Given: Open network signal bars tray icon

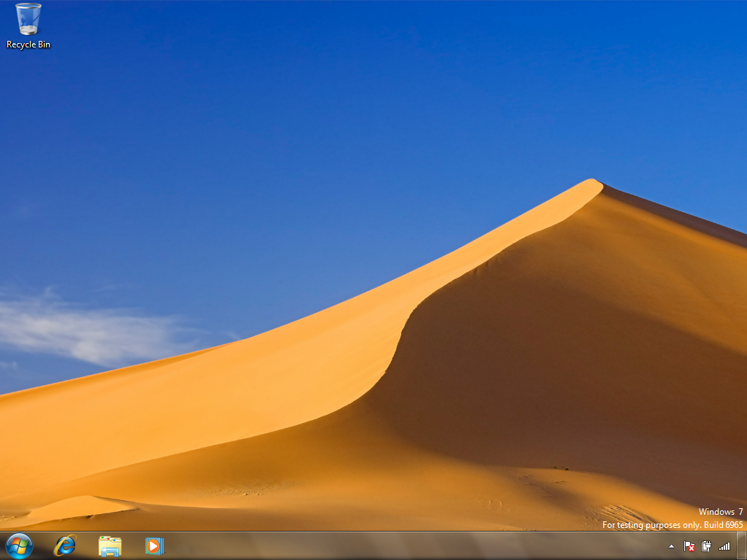Looking at the screenshot, I should [724, 546].
